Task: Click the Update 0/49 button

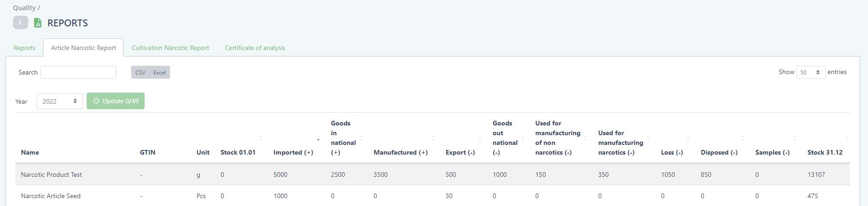Action: pos(115,101)
